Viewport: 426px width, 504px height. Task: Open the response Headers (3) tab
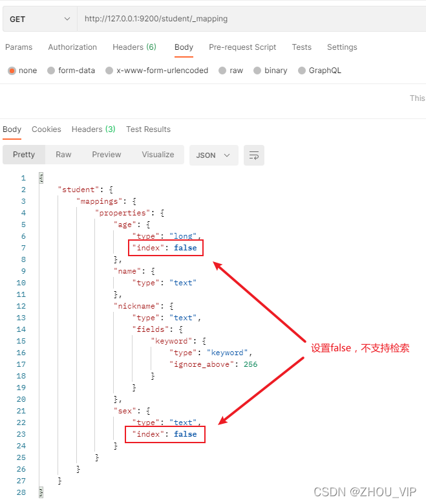click(93, 129)
